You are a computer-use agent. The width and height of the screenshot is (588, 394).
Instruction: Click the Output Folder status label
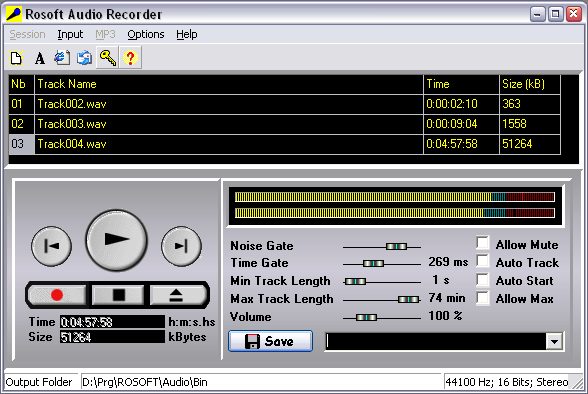(x=39, y=382)
